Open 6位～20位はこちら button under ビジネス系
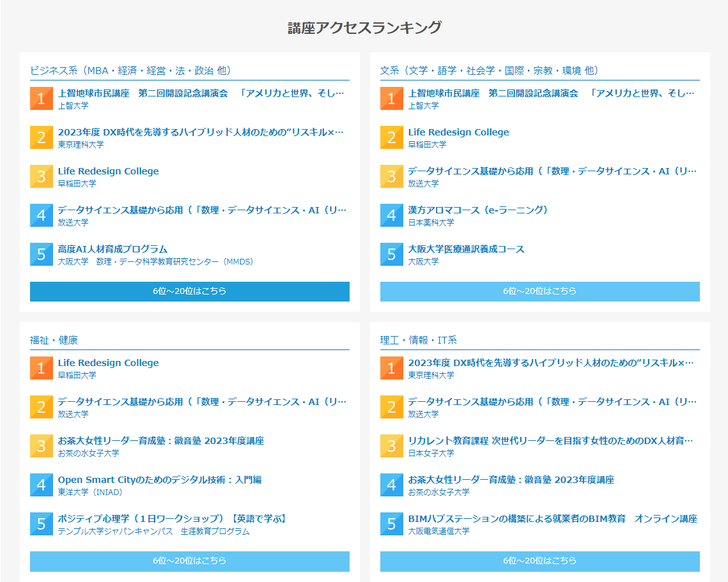 [189, 291]
